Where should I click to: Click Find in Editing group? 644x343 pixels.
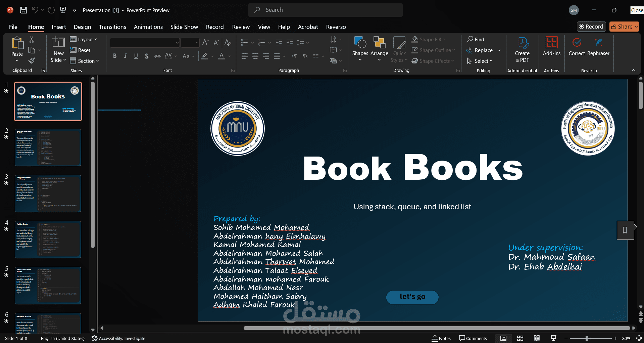point(476,39)
